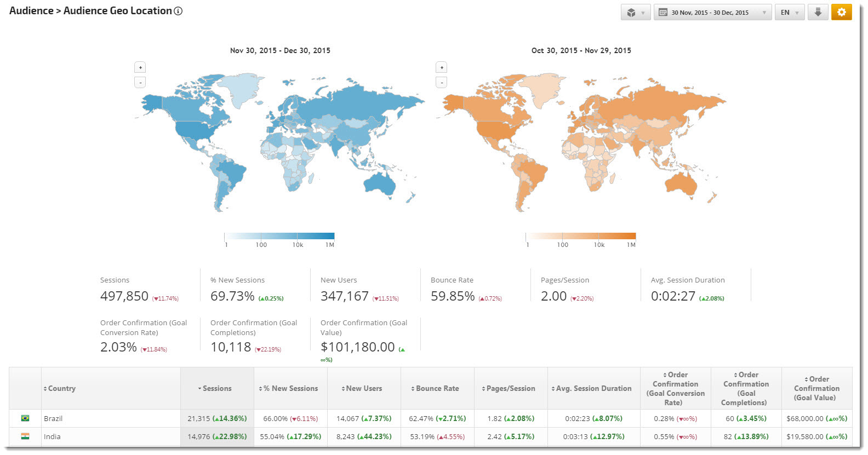Click the Brazil flag icon

pos(25,418)
